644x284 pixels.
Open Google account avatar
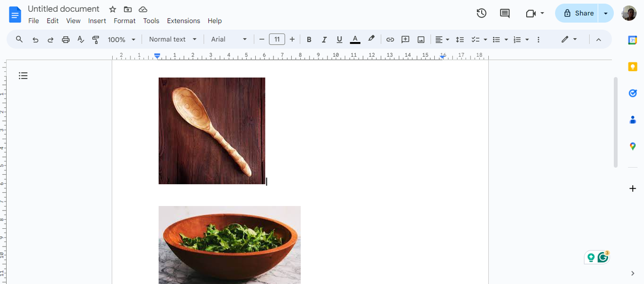(x=629, y=13)
